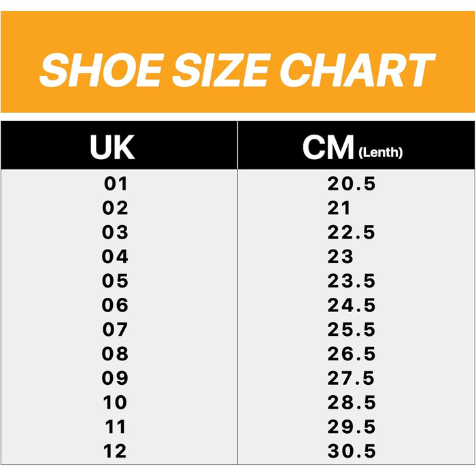Click the 30.5 length value
The width and height of the screenshot is (476, 476).
(352, 451)
